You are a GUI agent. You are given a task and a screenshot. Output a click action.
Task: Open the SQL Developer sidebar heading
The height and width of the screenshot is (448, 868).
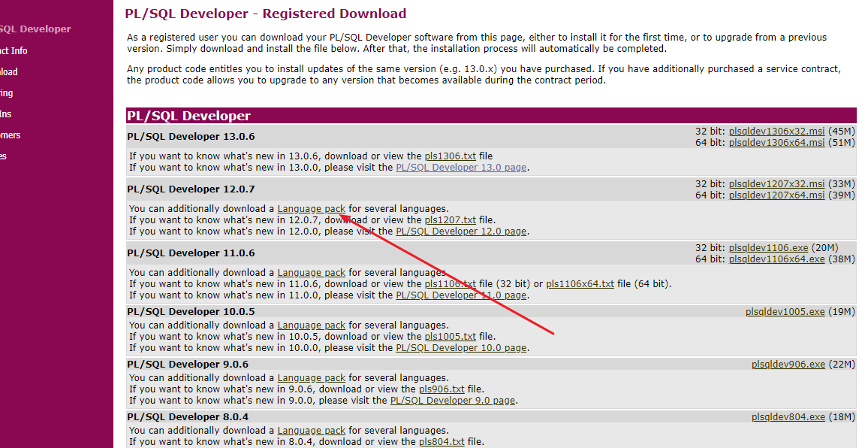[x=35, y=29]
